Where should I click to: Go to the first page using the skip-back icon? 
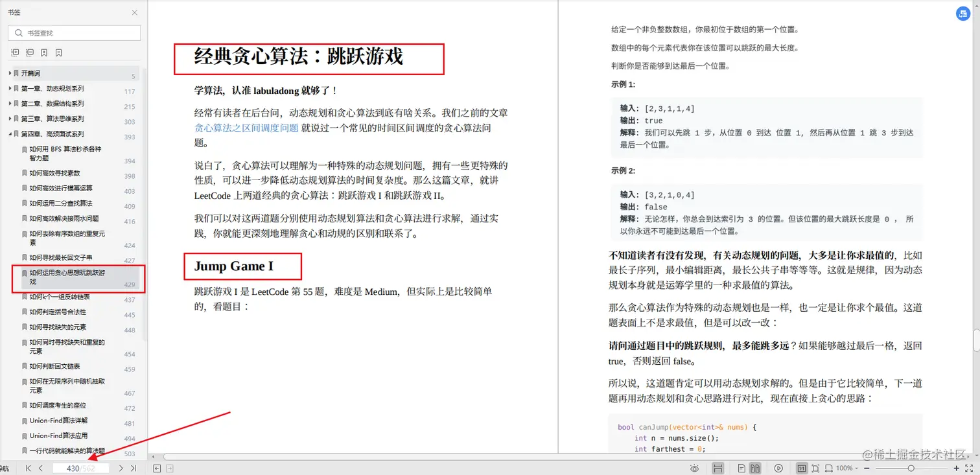29,468
